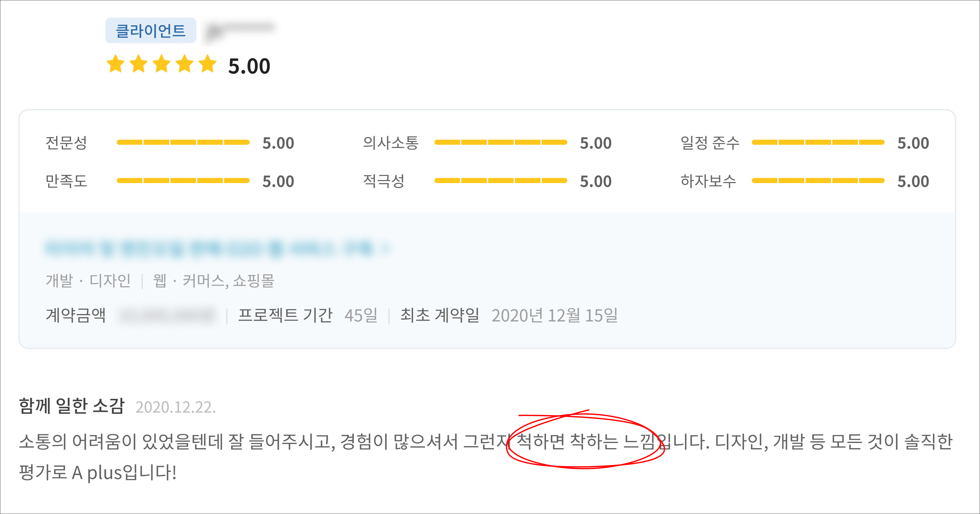Click the 전문성 rating bar
The height and width of the screenshot is (514, 980).
pos(183,142)
